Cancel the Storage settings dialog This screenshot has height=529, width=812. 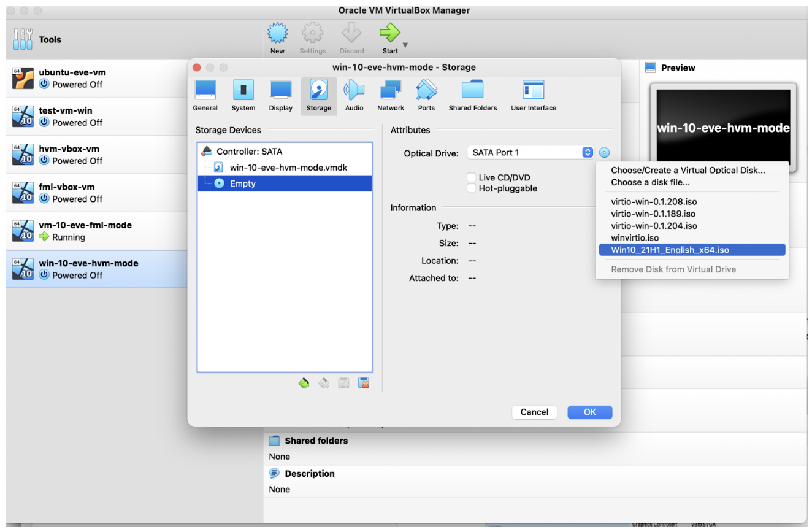[x=534, y=412]
